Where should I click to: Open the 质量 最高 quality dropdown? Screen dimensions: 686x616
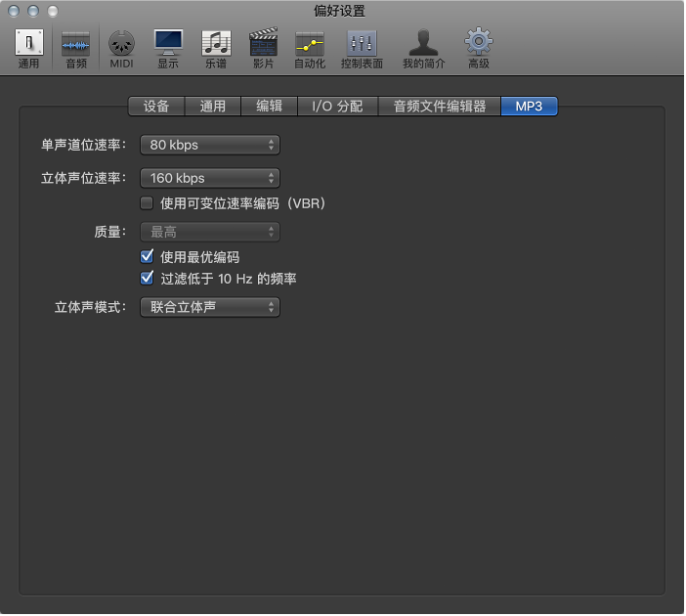coord(210,232)
